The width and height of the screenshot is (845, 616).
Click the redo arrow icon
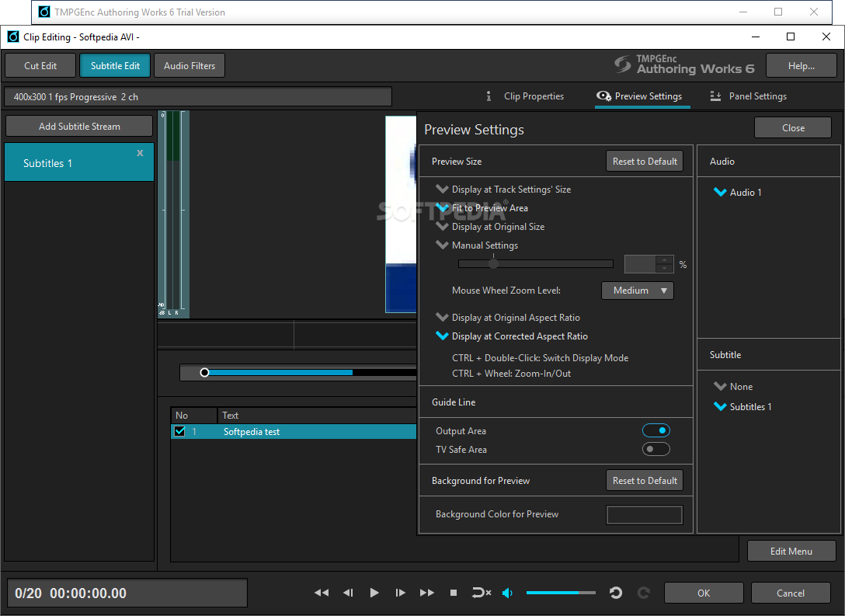643,593
